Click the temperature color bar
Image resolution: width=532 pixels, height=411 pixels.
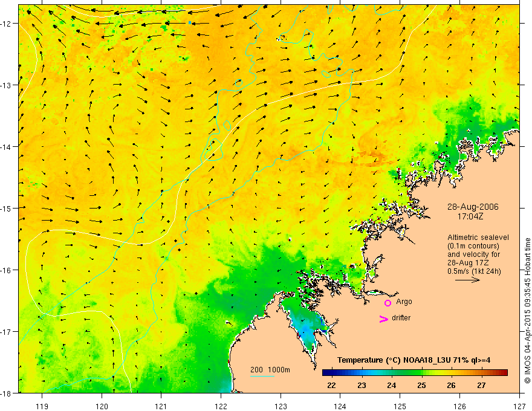(415, 373)
